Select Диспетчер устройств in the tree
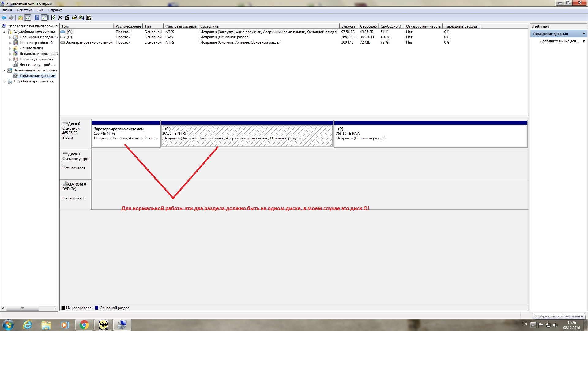Image resolution: width=588 pixels, height=375 pixels. coord(37,65)
